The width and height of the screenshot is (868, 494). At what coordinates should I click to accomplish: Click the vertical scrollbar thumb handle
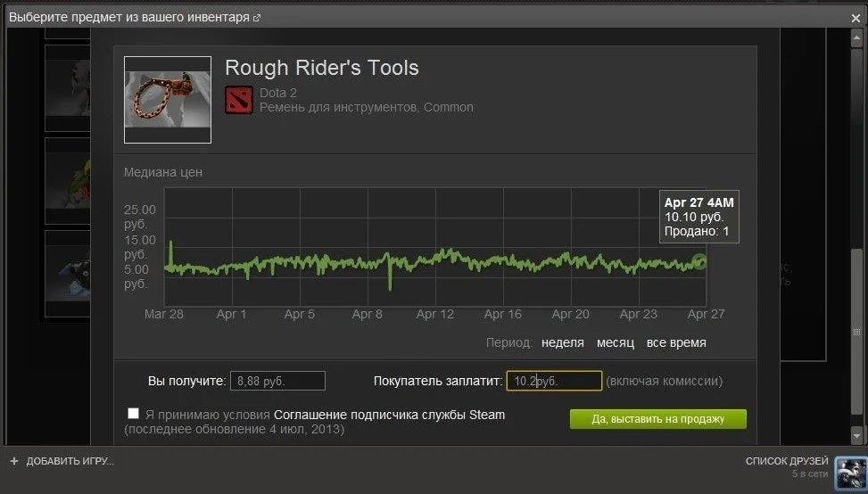(x=856, y=332)
